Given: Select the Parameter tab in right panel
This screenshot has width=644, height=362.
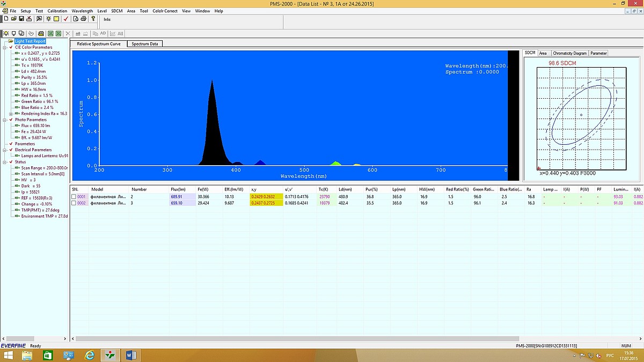Looking at the screenshot, I should [x=599, y=53].
